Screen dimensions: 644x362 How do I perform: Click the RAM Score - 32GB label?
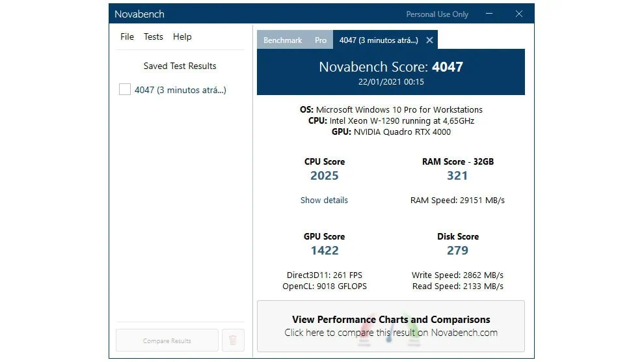coord(457,161)
